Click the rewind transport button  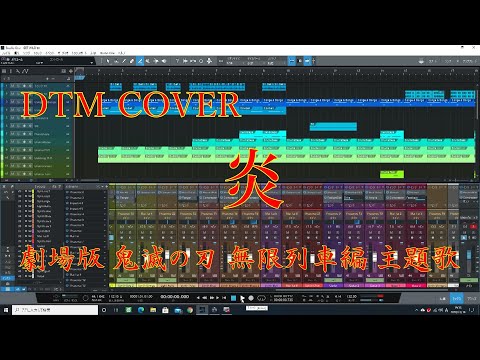205,298
